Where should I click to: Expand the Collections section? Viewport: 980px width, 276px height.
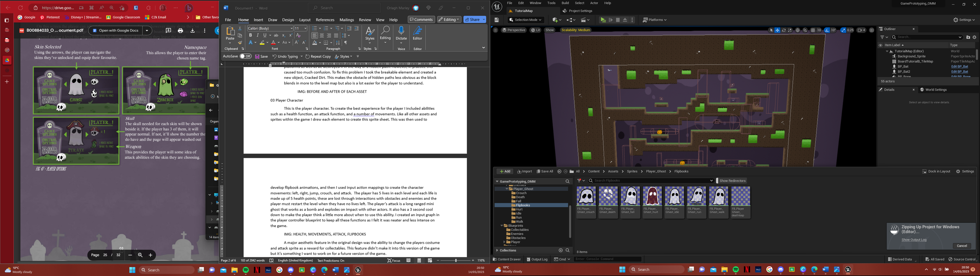click(x=497, y=250)
